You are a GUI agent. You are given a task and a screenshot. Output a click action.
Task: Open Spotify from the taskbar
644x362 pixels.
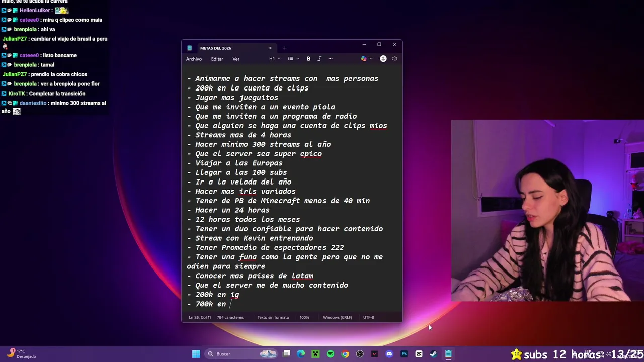pyautogui.click(x=330, y=354)
